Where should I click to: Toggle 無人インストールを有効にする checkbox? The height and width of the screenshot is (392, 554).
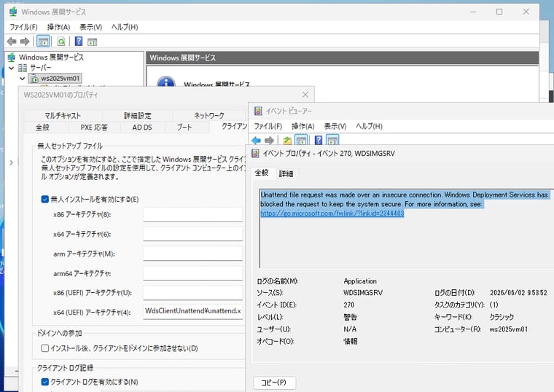tap(45, 199)
